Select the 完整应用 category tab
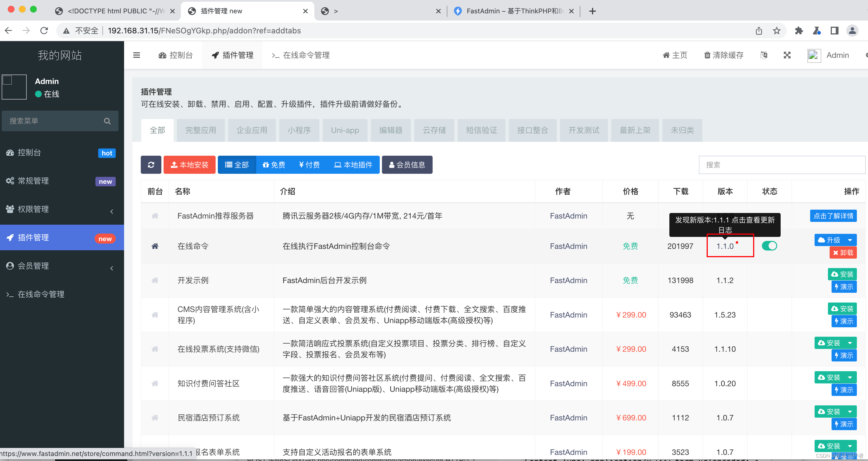The width and height of the screenshot is (868, 461). point(201,130)
